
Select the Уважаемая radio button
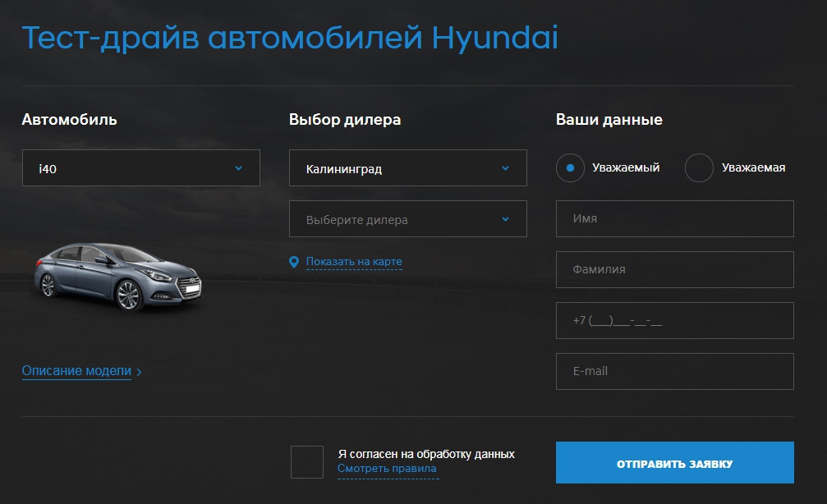pyautogui.click(x=699, y=167)
